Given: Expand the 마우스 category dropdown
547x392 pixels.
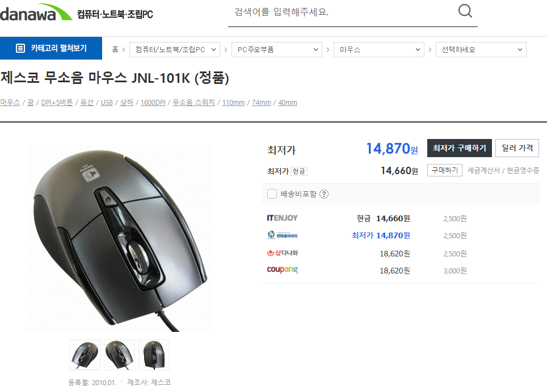Looking at the screenshot, I should coord(379,49).
